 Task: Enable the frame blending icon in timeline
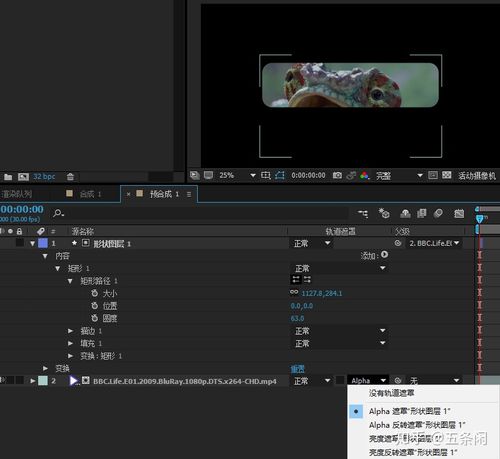(x=422, y=213)
